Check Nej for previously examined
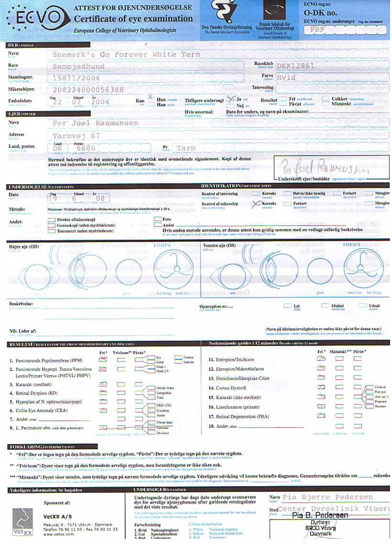Image resolution: width=392 pixels, height=545 pixels. [x=231, y=105]
